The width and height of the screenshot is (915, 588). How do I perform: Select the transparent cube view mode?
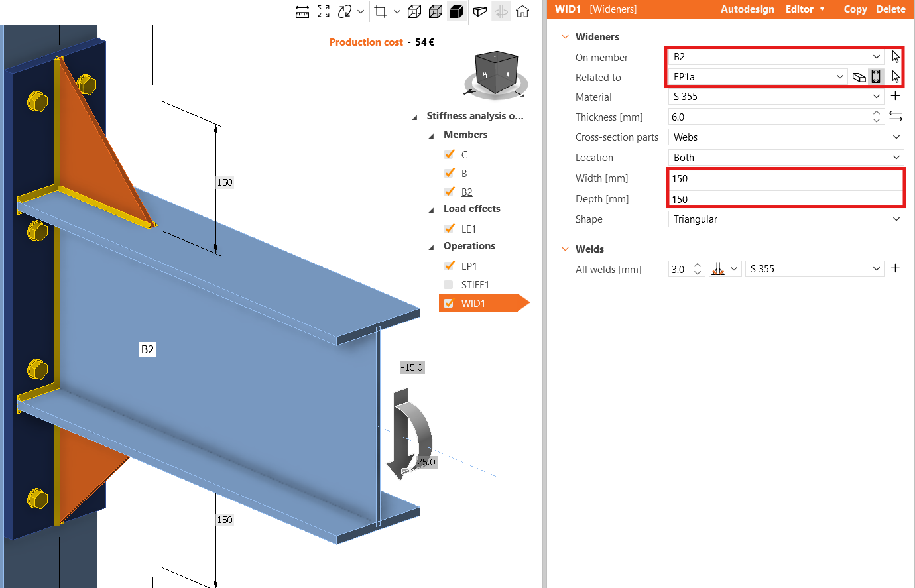[436, 11]
